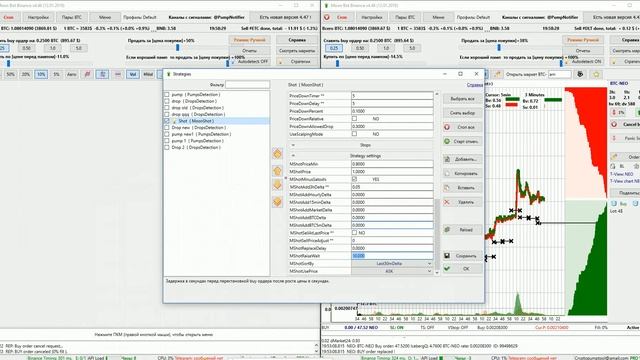Expand the Stops section
The width and height of the screenshot is (640, 360).
[293, 145]
